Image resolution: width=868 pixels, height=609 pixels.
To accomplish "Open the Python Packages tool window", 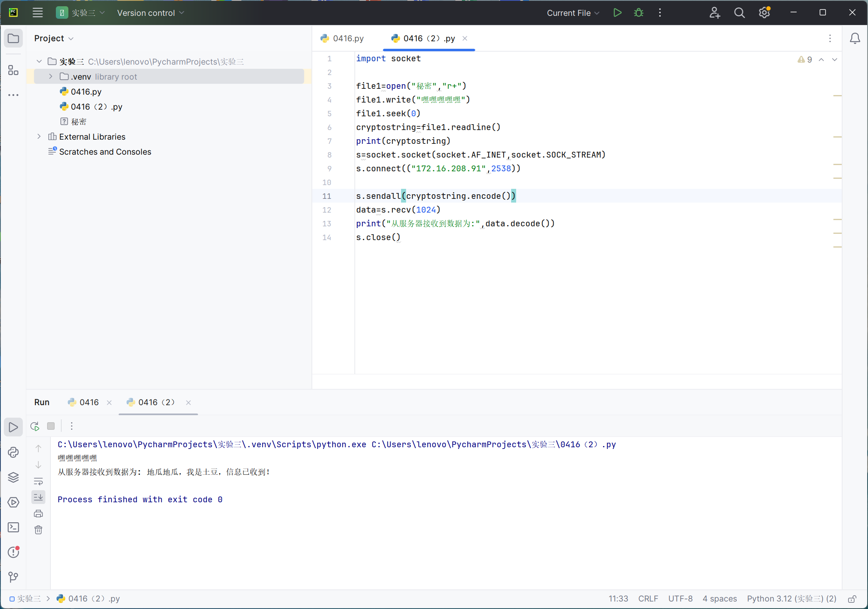I will (13, 477).
